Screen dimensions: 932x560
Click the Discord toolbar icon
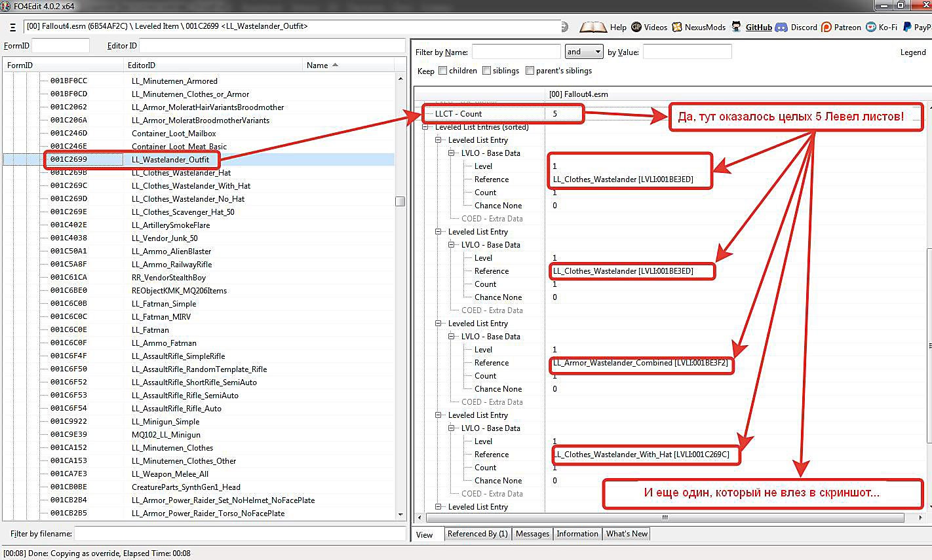tap(781, 27)
